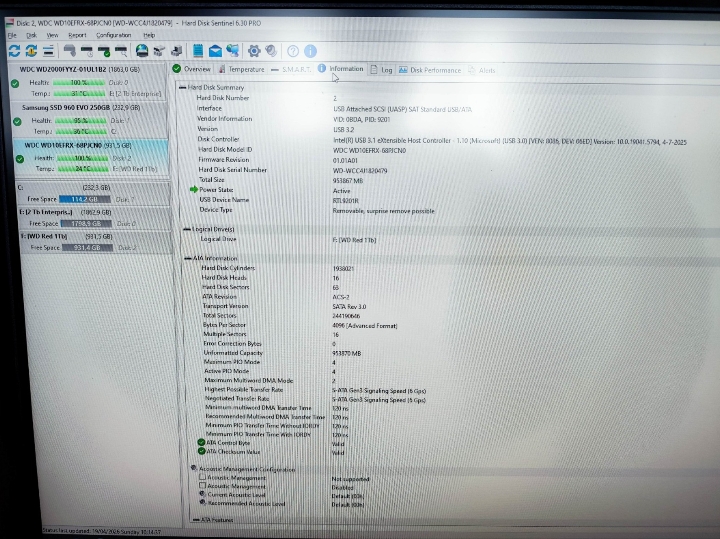Collapse the Hard Disk Summary section
This screenshot has height=539, width=720.
tap(183, 87)
